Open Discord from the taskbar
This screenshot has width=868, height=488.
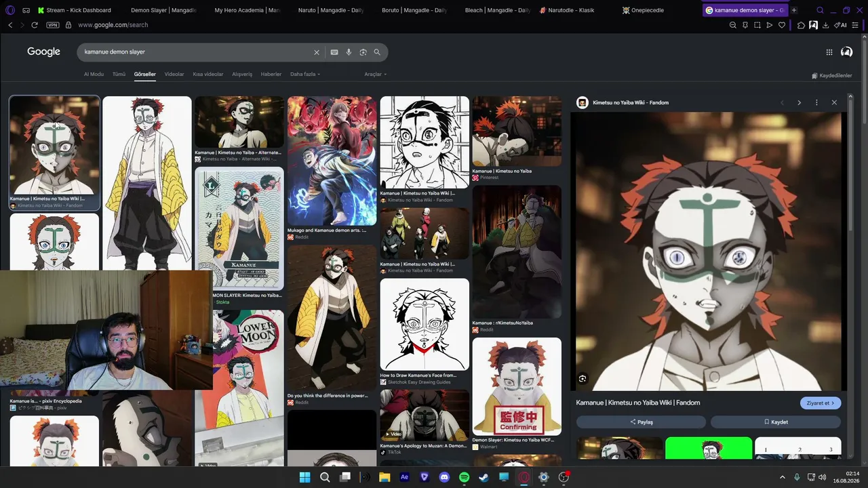(444, 477)
